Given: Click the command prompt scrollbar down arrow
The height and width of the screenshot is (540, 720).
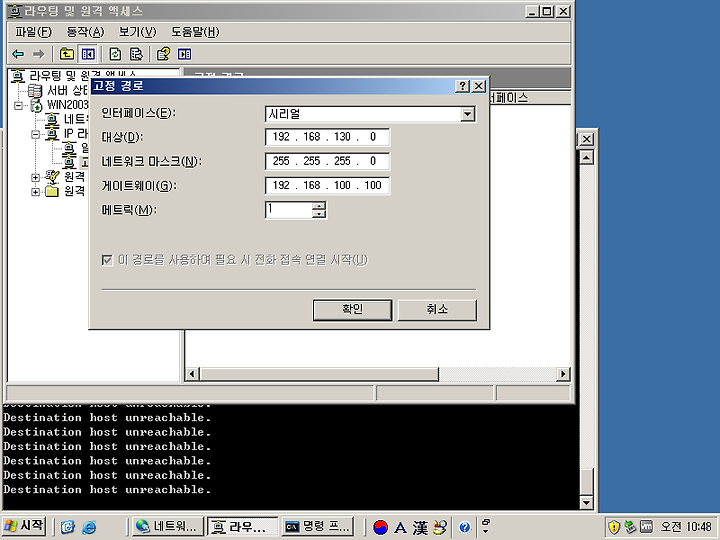Looking at the screenshot, I should 586,502.
